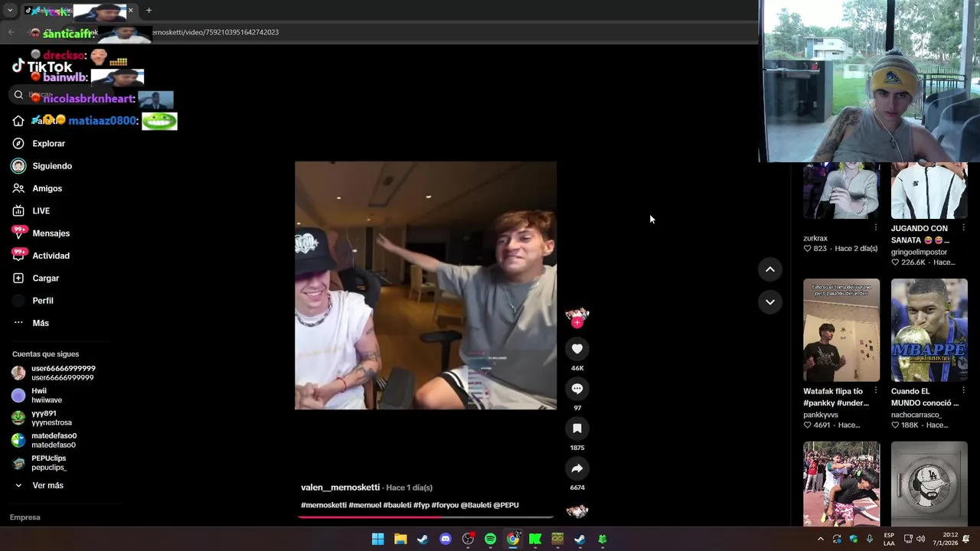This screenshot has height=551, width=980.
Task: Open Amigos in the sidebar
Action: pyautogui.click(x=47, y=188)
